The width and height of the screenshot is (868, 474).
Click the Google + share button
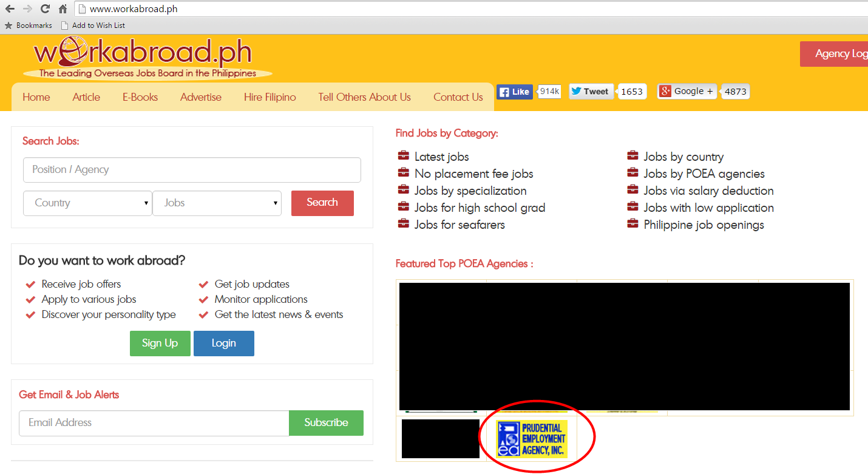(688, 92)
